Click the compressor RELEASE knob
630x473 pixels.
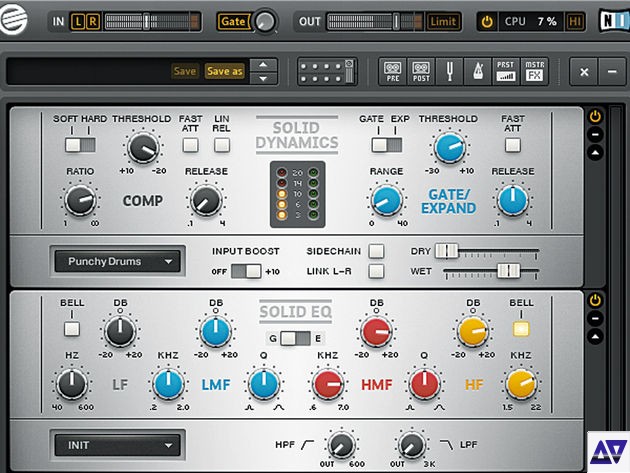206,200
